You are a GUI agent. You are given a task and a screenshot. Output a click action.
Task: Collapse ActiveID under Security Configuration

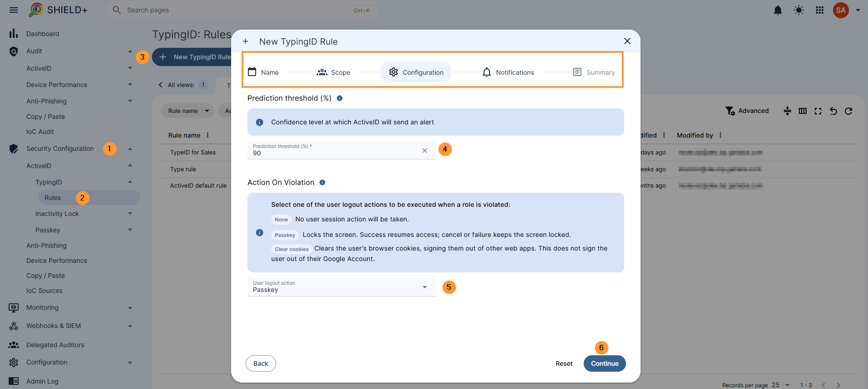click(x=130, y=166)
